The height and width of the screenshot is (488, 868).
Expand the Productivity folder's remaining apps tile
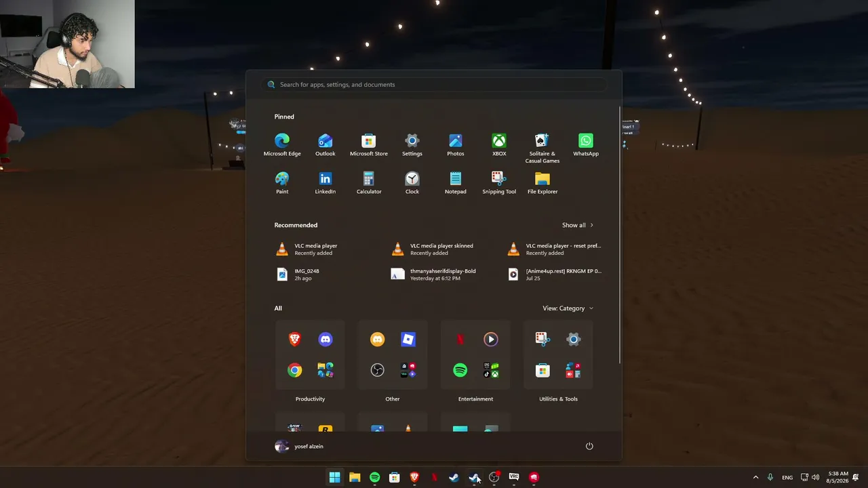click(x=325, y=370)
